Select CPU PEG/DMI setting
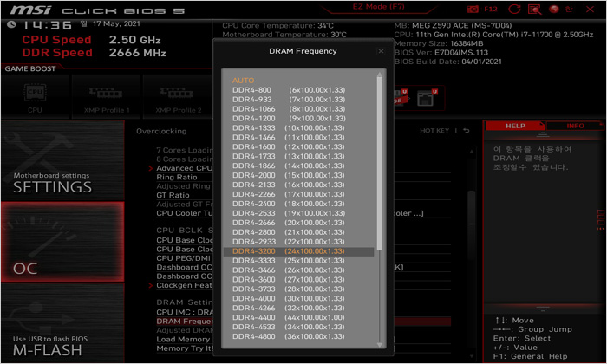This screenshot has width=607, height=364. point(184,258)
